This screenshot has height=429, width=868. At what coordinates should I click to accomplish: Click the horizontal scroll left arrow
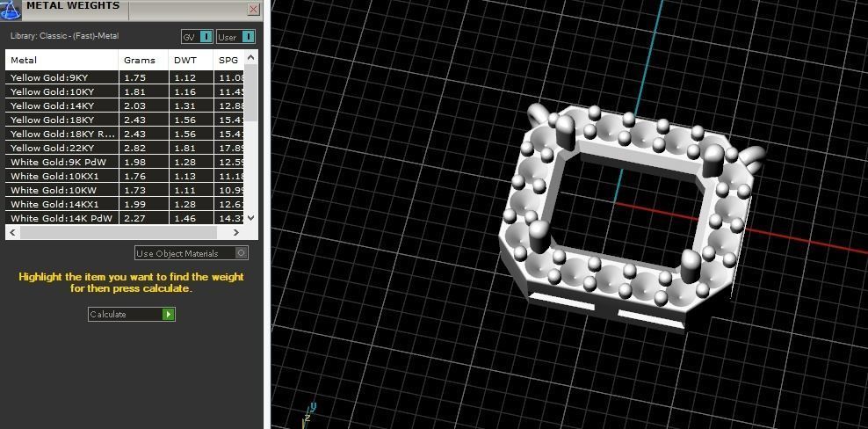coord(13,232)
